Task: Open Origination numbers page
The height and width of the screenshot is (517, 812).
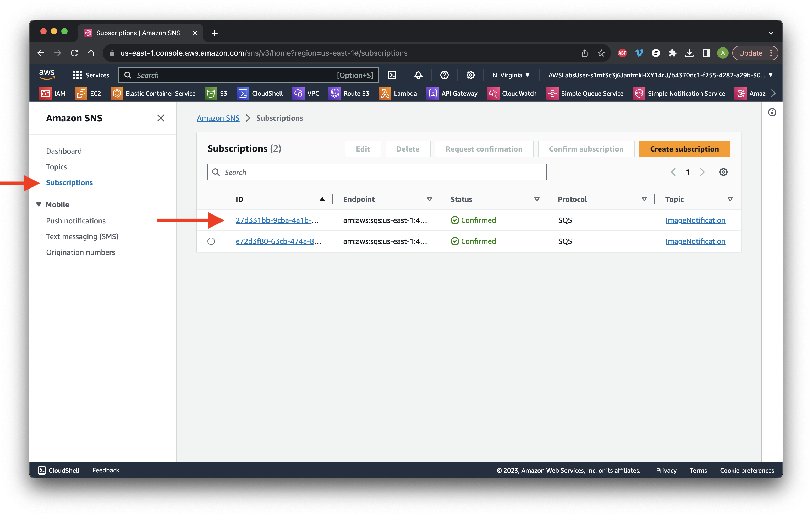Action: coord(80,252)
